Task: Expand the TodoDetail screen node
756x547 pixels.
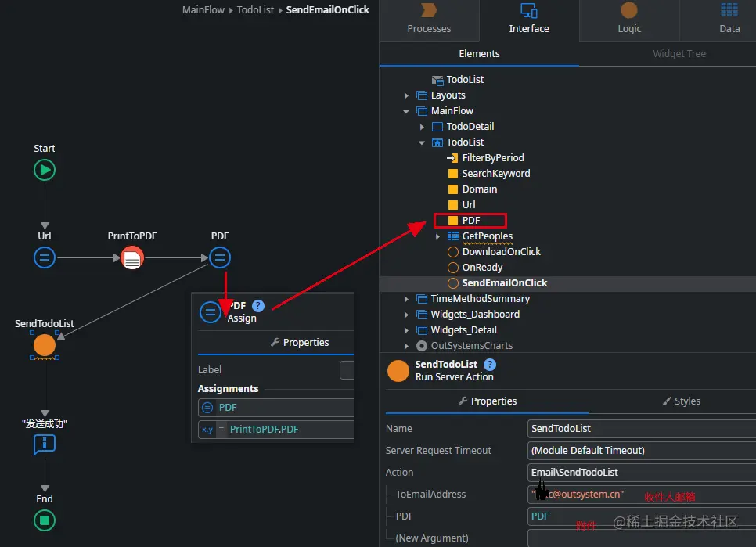Action: click(x=422, y=127)
